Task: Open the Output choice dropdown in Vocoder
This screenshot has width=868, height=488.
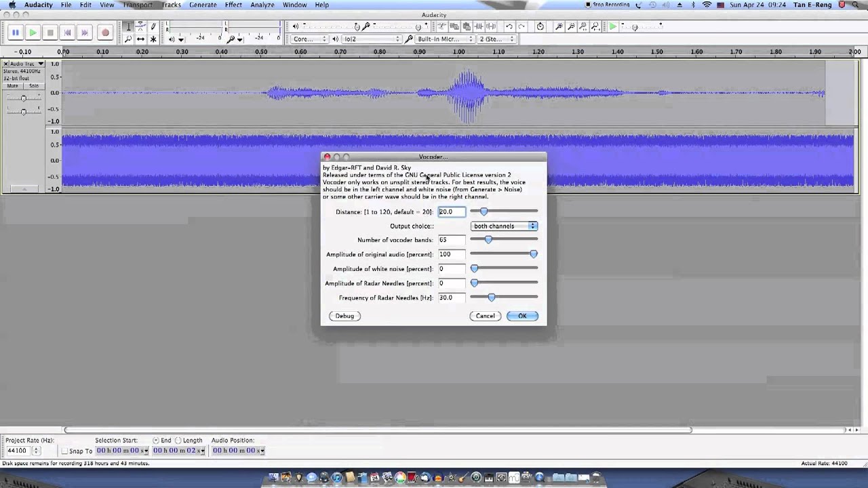Action: coord(504,226)
